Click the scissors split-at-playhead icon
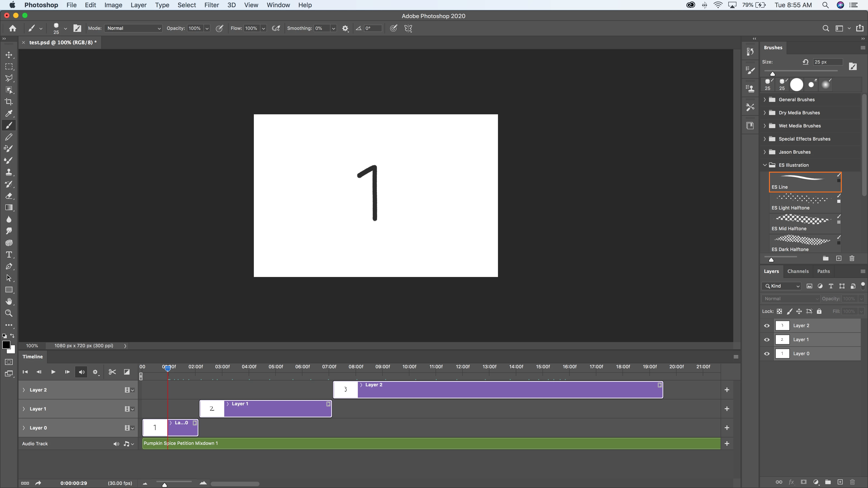This screenshot has width=868, height=488. (112, 372)
